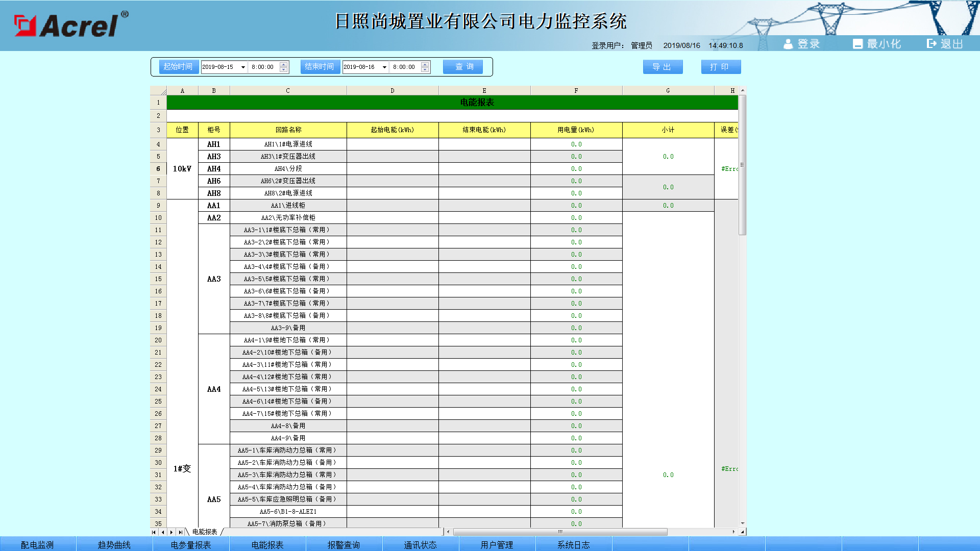The image size is (980, 551).
Task: Click the 结束电能(kWh) header cell
Action: point(484,130)
